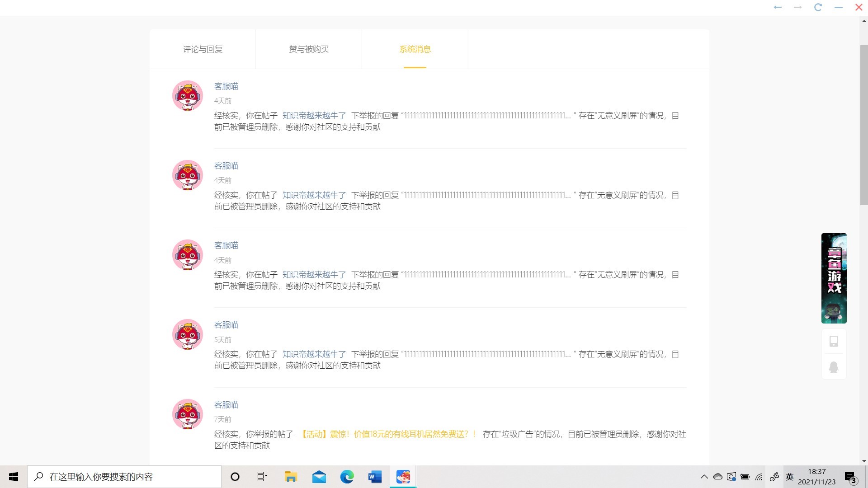This screenshot has height=488, width=868.
Task: Click the page vertical scrollbar thumb
Action: (x=864, y=125)
